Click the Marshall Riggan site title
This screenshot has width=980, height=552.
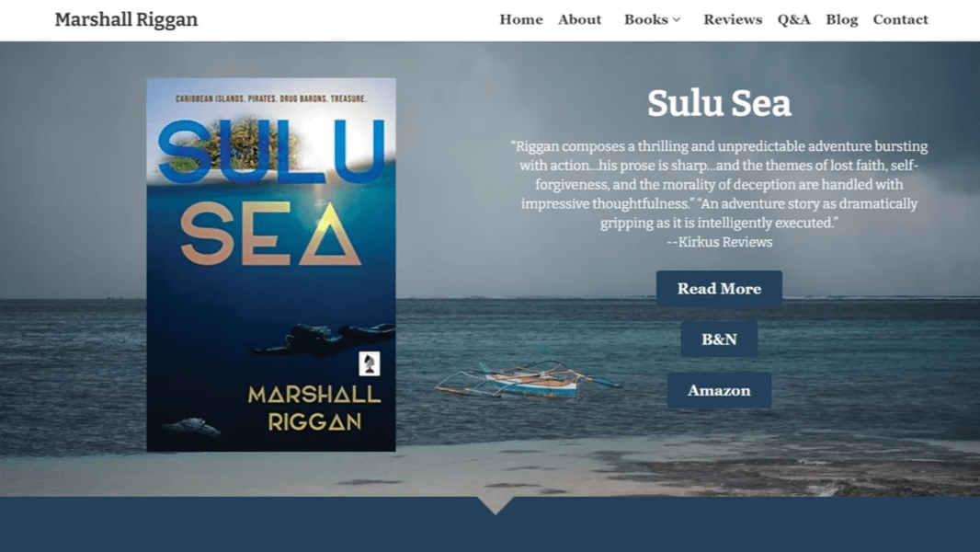126,19
